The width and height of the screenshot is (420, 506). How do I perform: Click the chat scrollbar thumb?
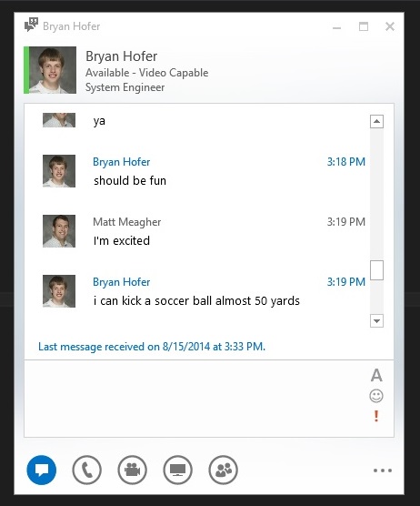[376, 270]
